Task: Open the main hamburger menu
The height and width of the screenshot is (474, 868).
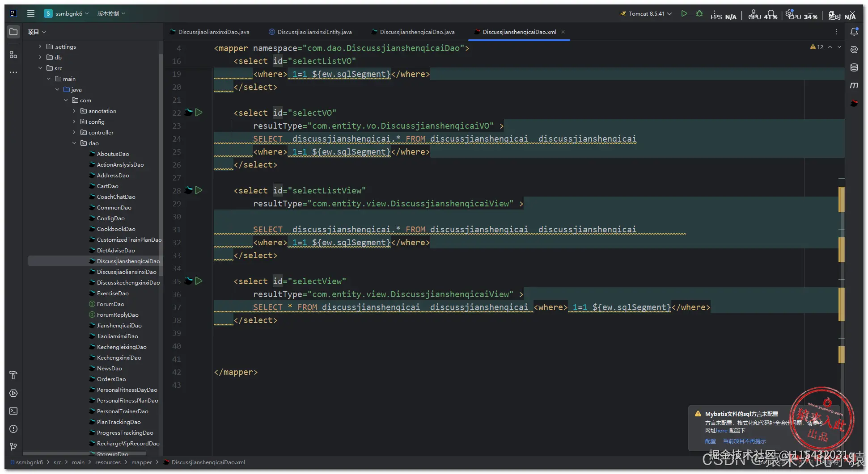Action: click(x=31, y=13)
